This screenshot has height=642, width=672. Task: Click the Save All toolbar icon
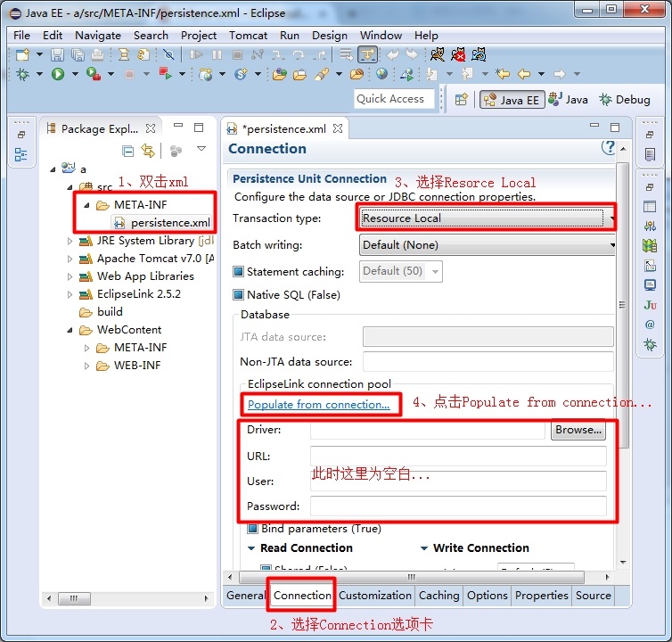point(78,54)
